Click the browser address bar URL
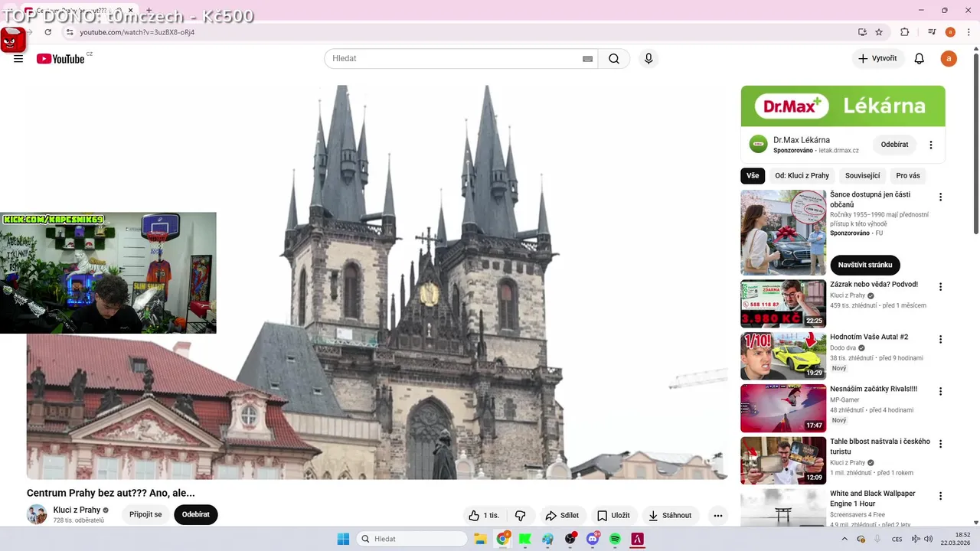 [x=137, y=32]
